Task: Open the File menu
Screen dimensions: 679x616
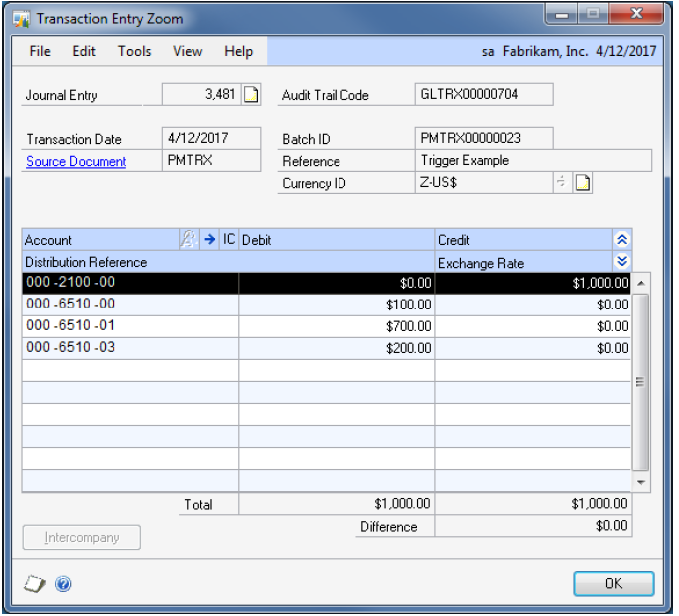Action: coord(40,51)
